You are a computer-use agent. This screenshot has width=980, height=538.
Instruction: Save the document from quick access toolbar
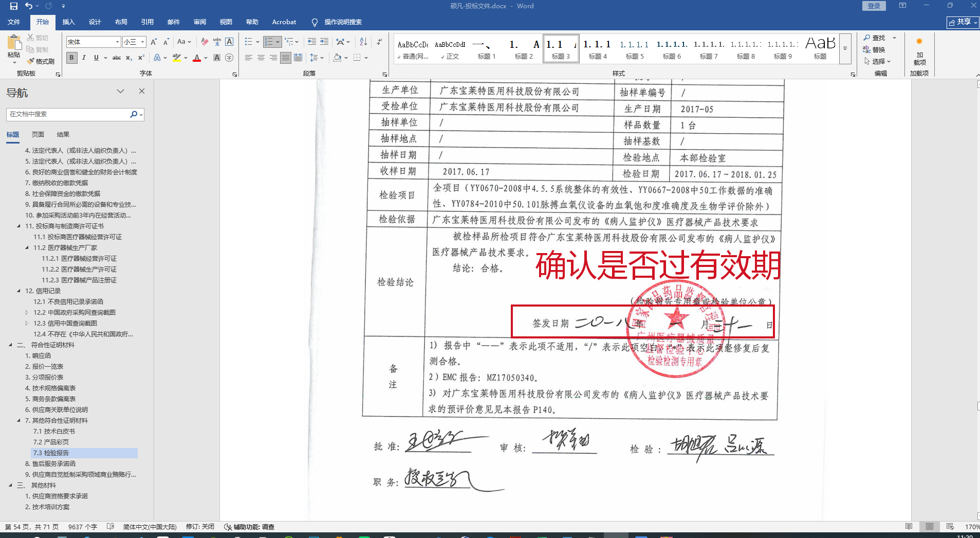pos(14,6)
